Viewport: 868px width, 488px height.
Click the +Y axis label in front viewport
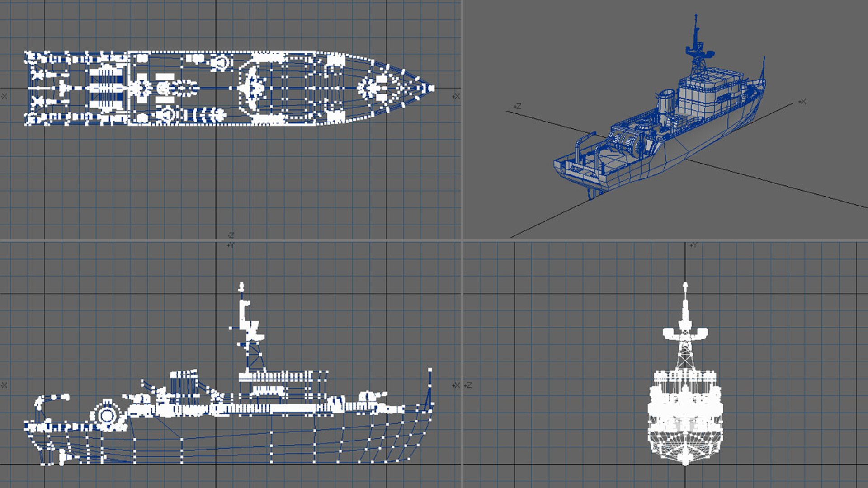[693, 245]
